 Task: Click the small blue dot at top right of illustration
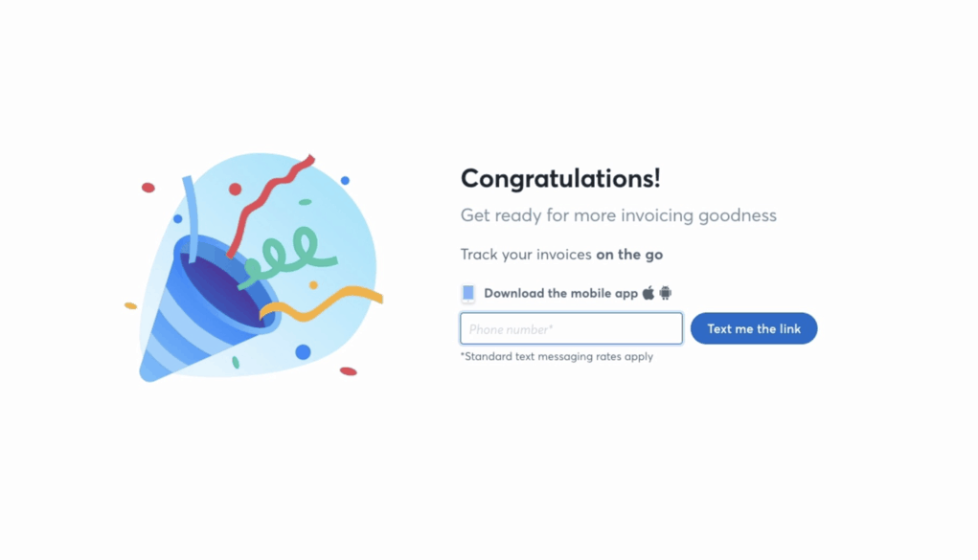[345, 181]
